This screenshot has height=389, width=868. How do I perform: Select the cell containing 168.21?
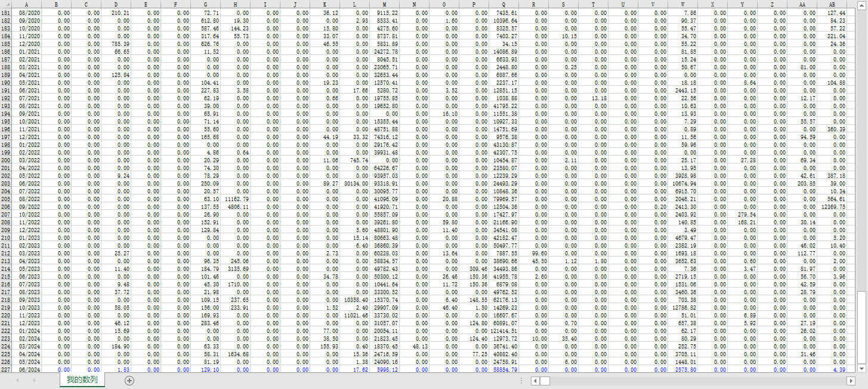(743, 222)
